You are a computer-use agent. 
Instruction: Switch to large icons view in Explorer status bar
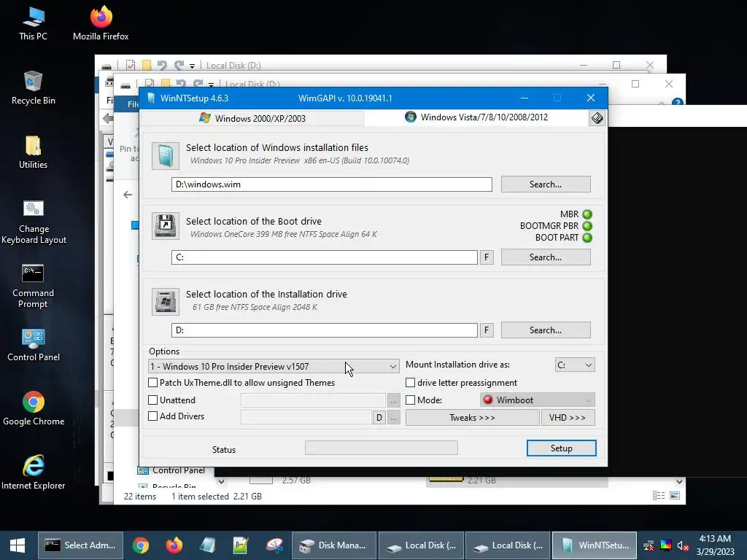[675, 496]
